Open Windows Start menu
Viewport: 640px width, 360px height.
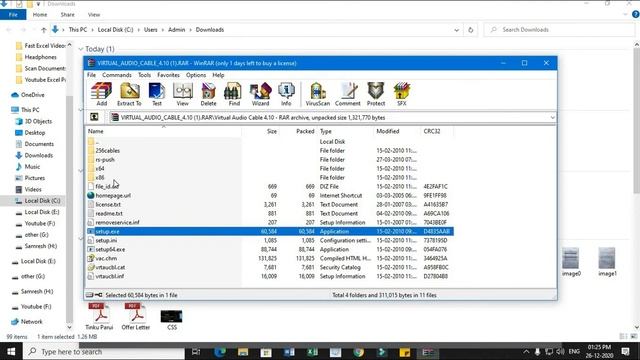point(11,351)
